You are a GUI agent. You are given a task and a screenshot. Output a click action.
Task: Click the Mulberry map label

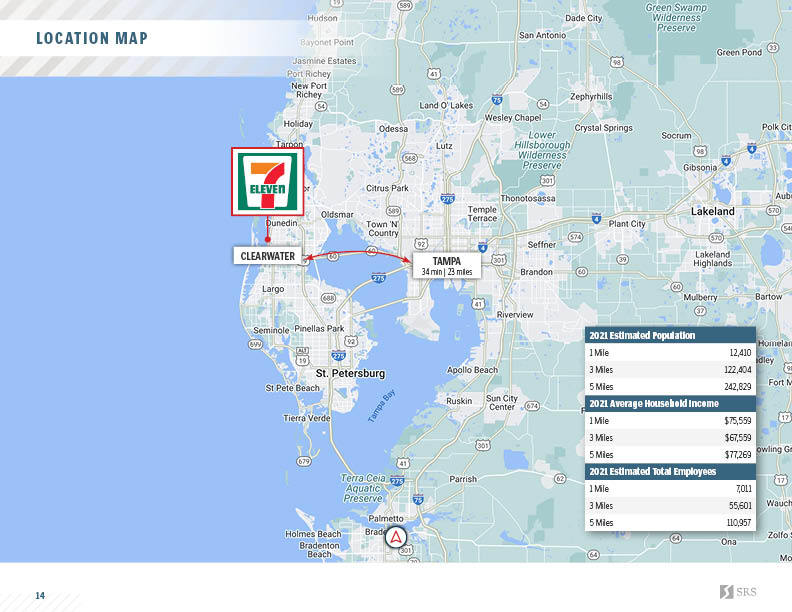coord(700,297)
